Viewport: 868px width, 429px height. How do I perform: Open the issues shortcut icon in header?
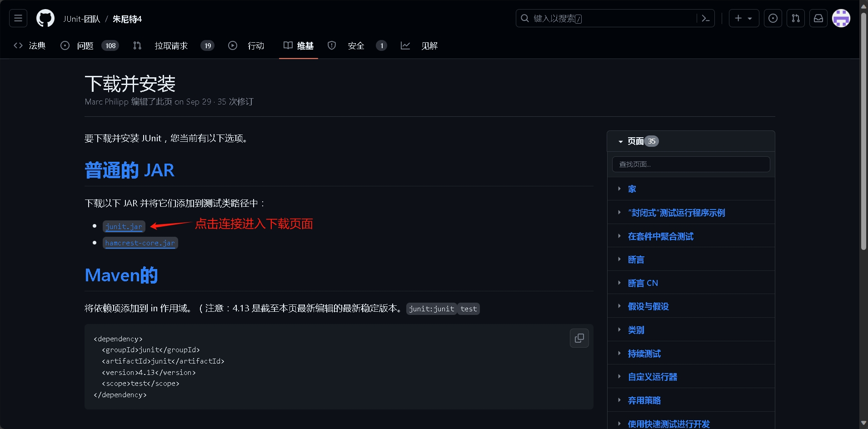[773, 18]
